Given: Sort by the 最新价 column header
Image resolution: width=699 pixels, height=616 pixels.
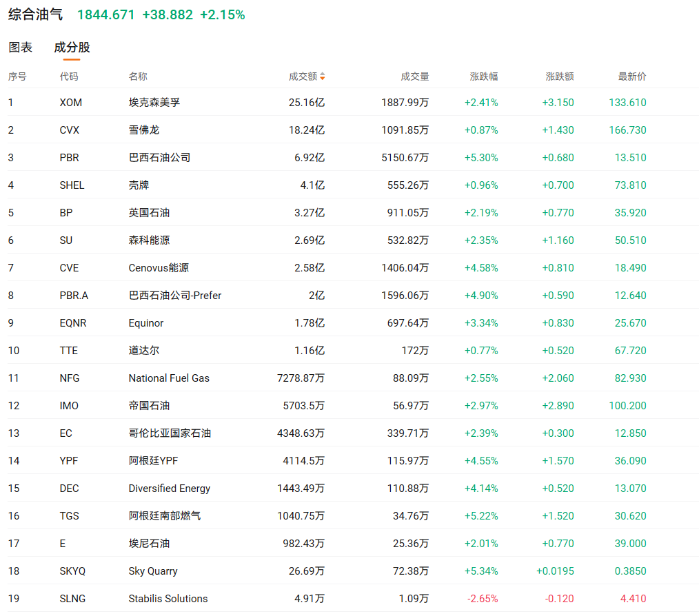Looking at the screenshot, I should pos(632,76).
